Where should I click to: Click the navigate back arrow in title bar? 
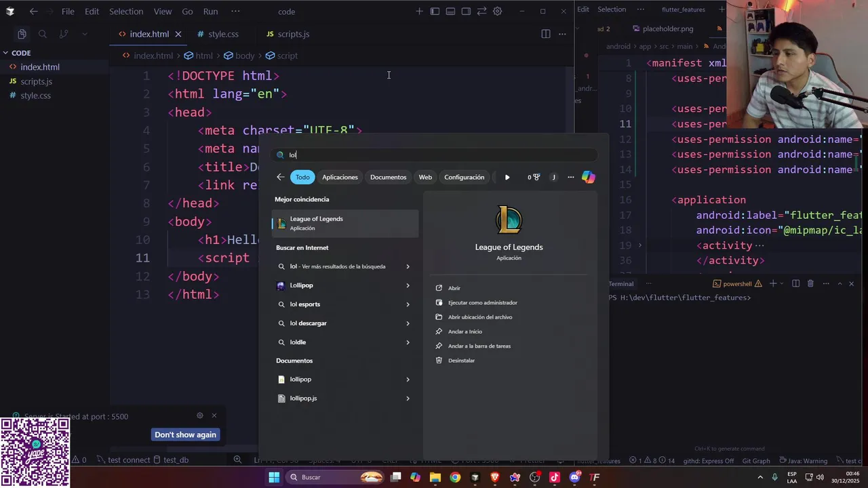(33, 12)
